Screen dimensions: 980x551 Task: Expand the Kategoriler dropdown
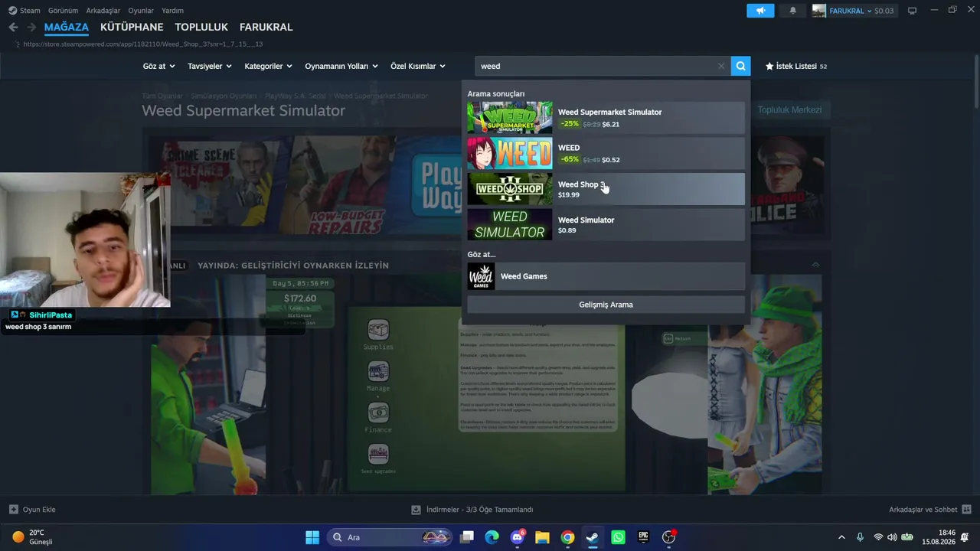pos(268,67)
